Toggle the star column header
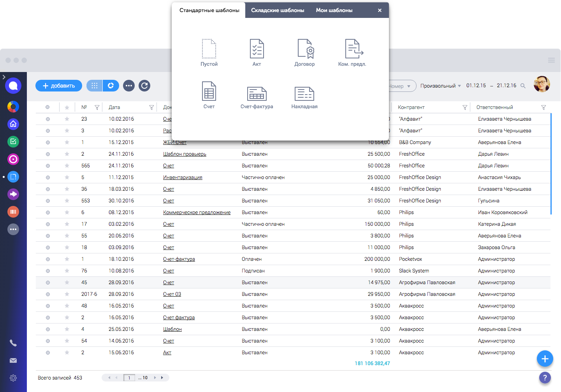The image size is (561, 392). [x=67, y=107]
